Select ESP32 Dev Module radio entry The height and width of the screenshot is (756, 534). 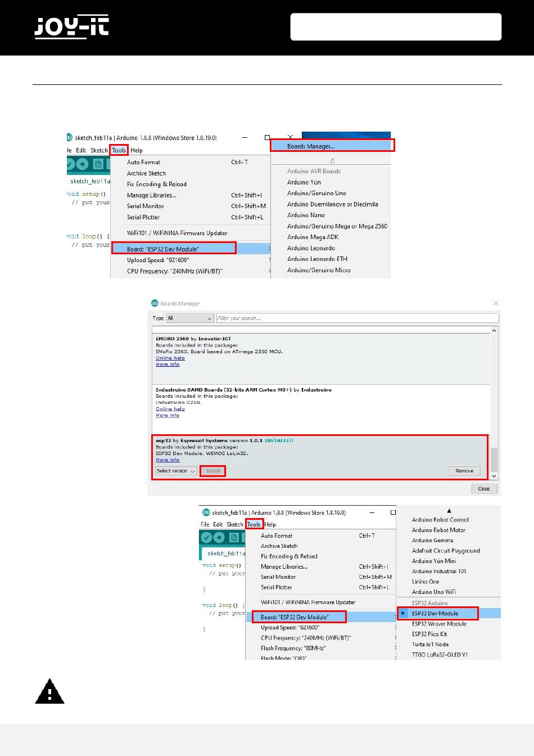click(438, 614)
